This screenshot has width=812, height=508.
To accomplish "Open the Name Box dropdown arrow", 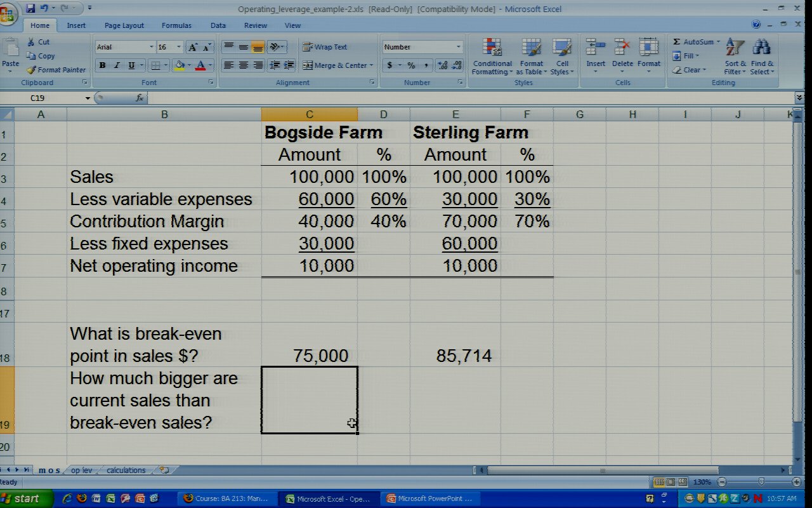I will [88, 98].
